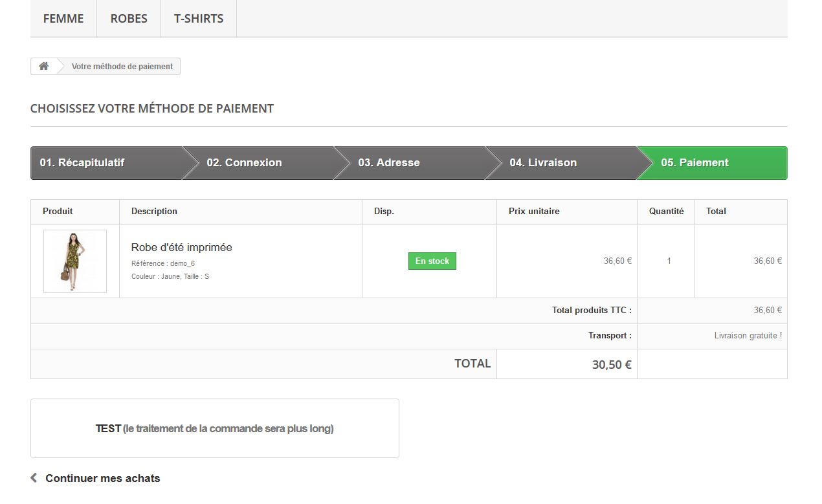Click the Votre méthode de paiement breadcrumb
This screenshot has height=504, width=822.
(122, 67)
